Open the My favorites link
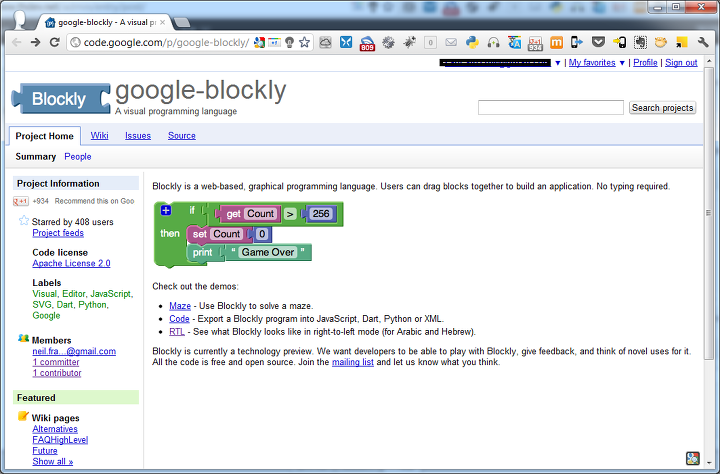The image size is (720, 474). [592, 63]
